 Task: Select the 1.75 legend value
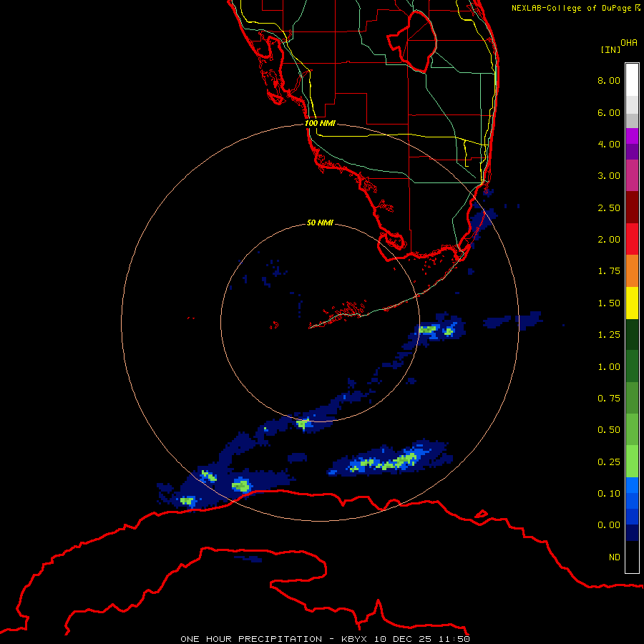[609, 271]
